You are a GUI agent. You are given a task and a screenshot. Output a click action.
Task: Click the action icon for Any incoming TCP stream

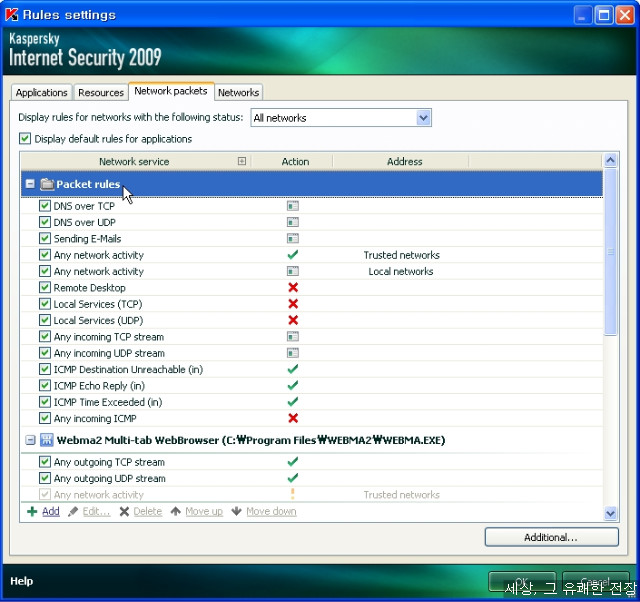tap(293, 337)
